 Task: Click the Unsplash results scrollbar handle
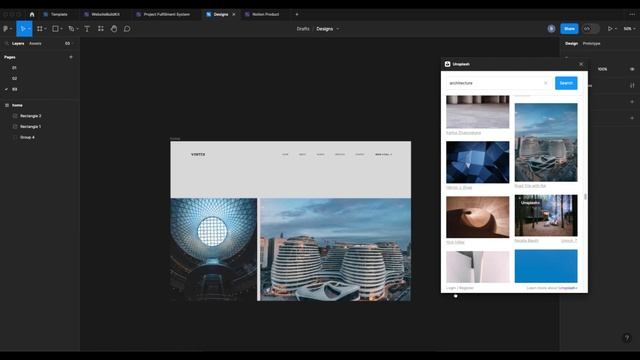click(586, 197)
